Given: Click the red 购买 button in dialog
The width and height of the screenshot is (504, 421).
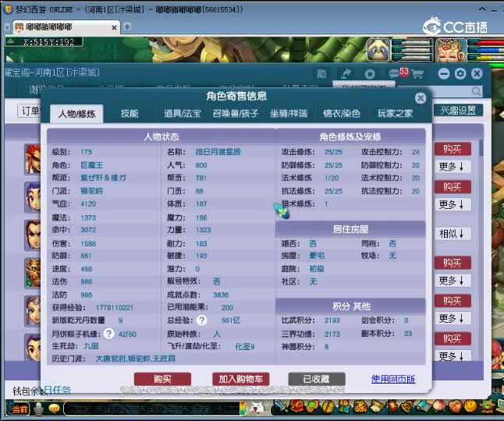Looking at the screenshot, I should 162,379.
